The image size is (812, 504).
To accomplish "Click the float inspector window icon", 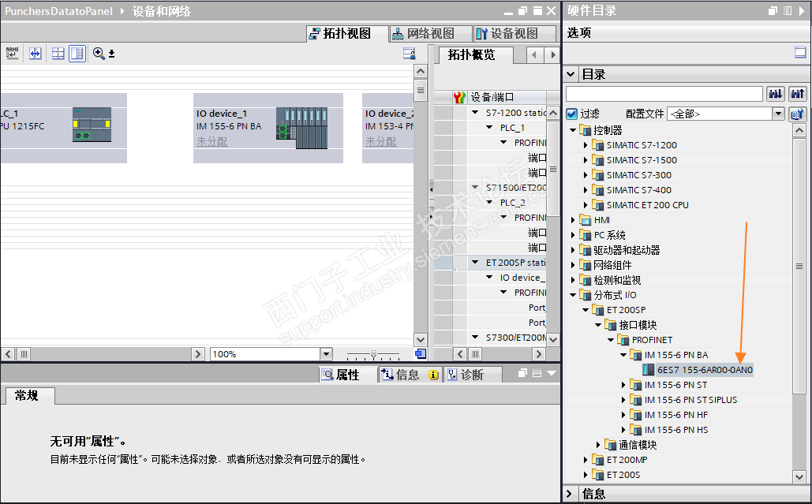I will pos(522,373).
